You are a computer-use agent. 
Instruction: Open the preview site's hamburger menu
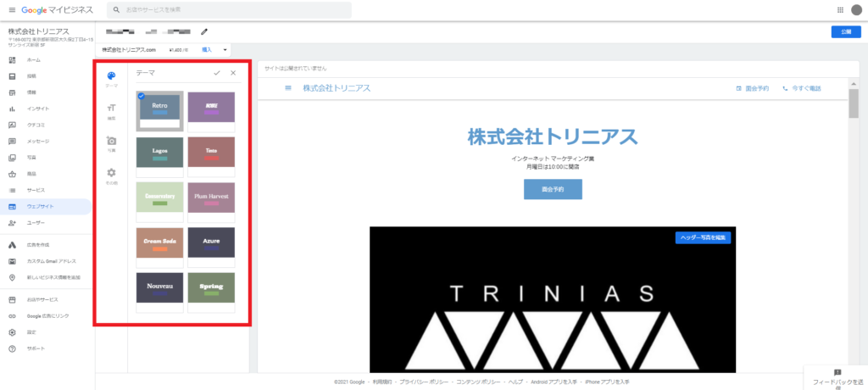(288, 88)
